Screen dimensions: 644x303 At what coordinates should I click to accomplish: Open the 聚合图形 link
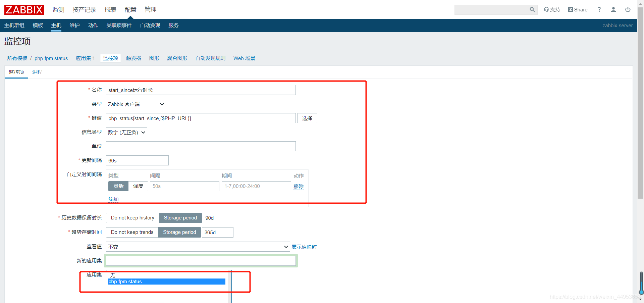177,58
